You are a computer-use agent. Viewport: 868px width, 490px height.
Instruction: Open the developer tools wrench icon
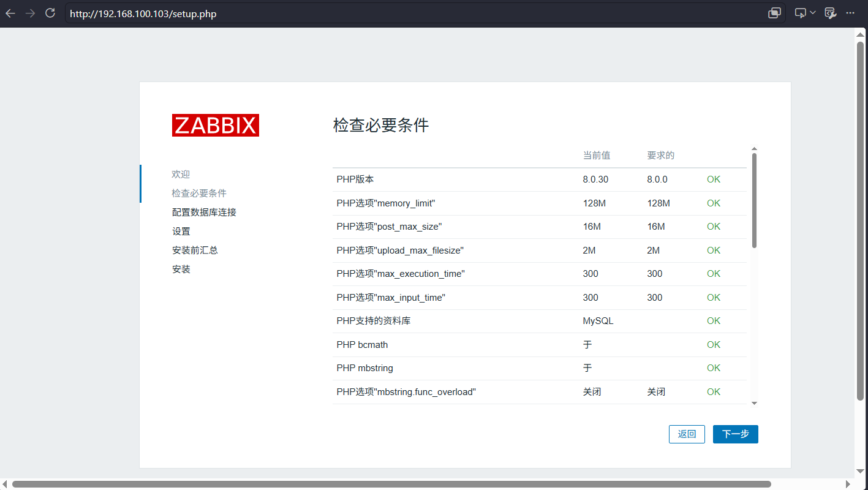point(831,13)
